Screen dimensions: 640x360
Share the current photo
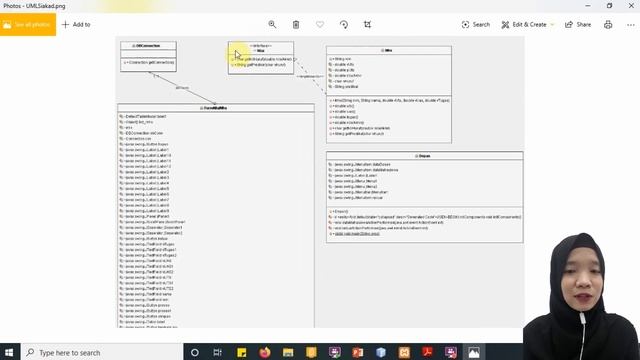pos(578,24)
